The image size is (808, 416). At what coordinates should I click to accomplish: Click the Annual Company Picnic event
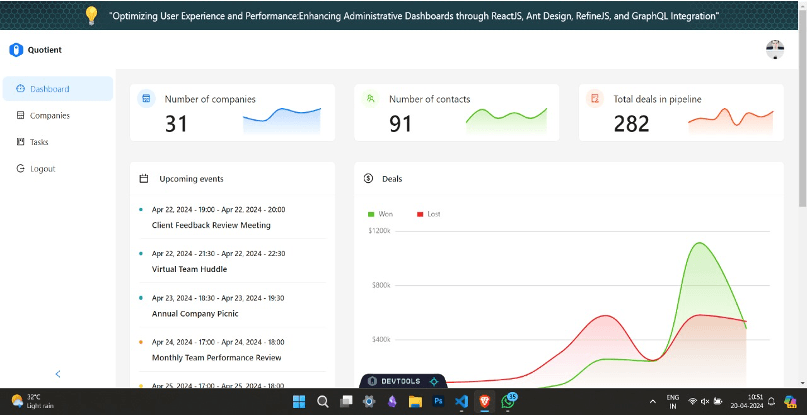pos(195,313)
